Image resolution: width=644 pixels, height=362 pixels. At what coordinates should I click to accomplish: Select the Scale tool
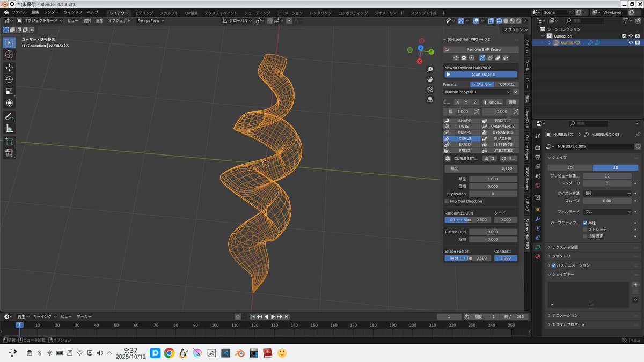pyautogui.click(x=9, y=91)
